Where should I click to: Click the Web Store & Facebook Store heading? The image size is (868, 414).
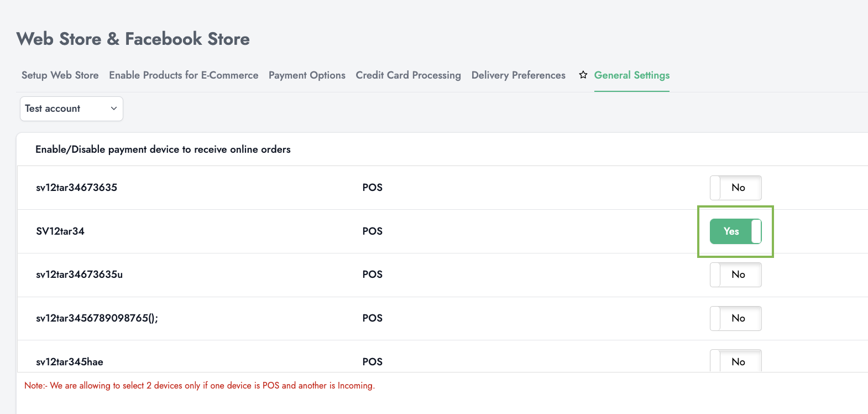[133, 39]
